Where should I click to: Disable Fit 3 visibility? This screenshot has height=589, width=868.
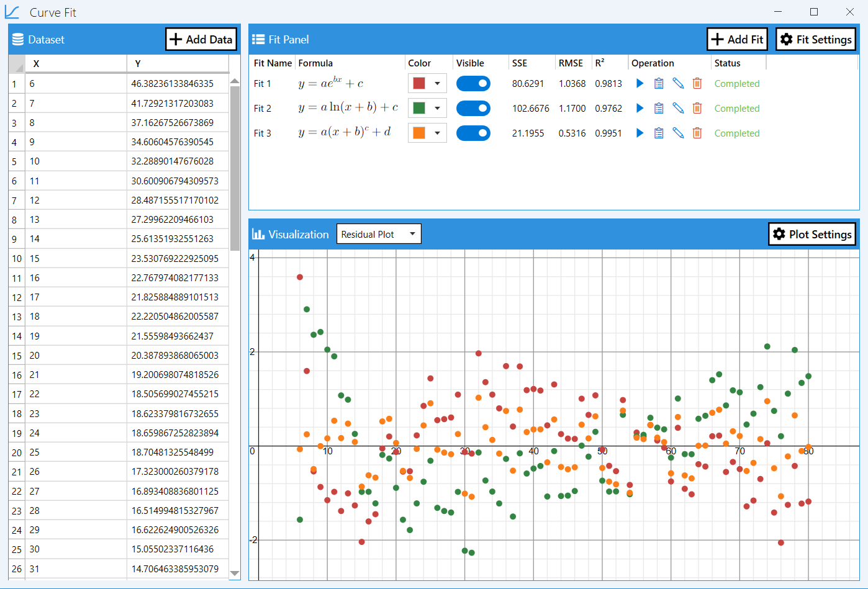tap(473, 132)
